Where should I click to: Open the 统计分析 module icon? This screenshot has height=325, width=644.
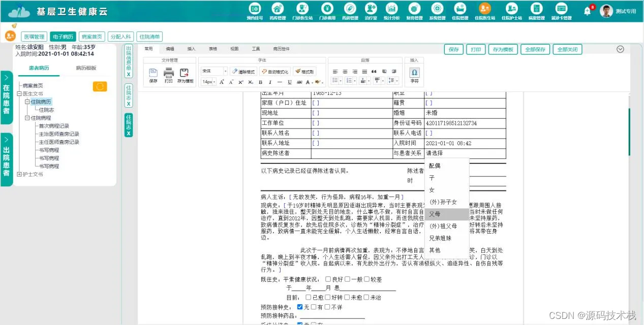(391, 9)
